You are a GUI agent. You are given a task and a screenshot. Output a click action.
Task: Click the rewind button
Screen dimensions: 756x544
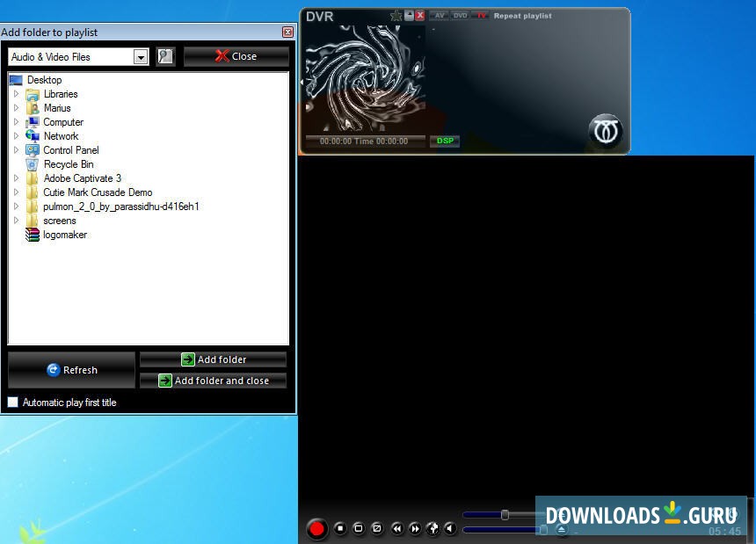(396, 528)
